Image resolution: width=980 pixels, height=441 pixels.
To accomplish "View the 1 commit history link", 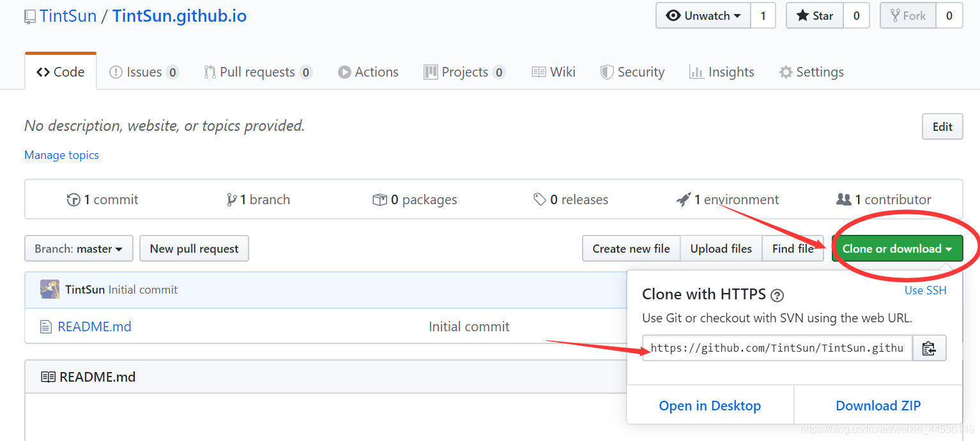I will pyautogui.click(x=102, y=200).
